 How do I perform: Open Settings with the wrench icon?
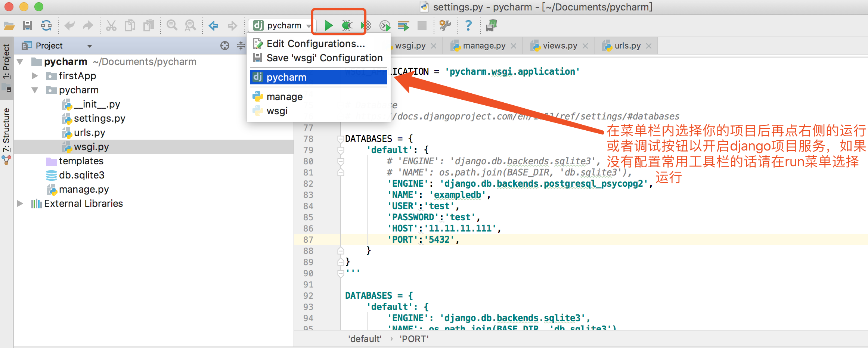coord(445,25)
